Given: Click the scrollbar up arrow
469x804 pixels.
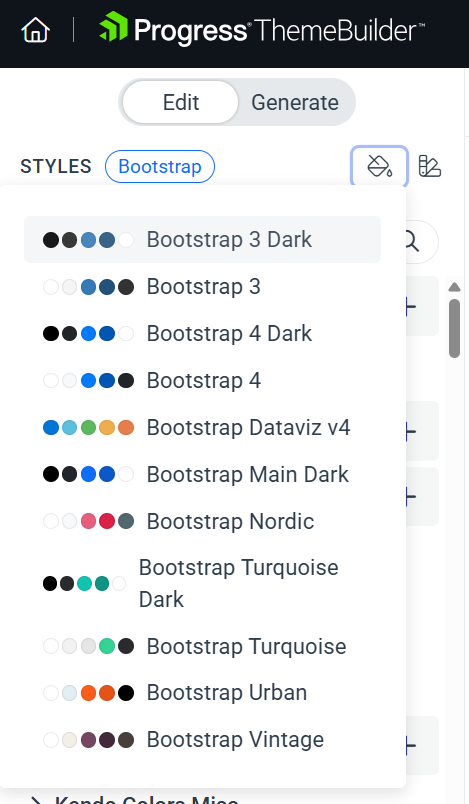Looking at the screenshot, I should [454, 287].
